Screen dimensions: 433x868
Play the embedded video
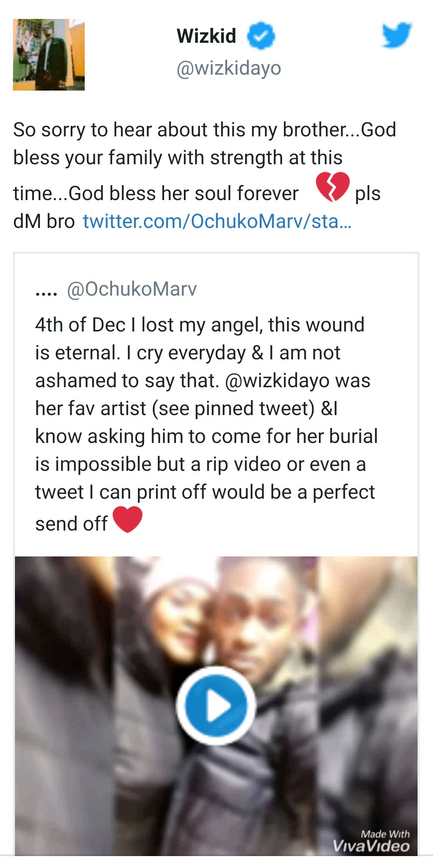[216, 705]
